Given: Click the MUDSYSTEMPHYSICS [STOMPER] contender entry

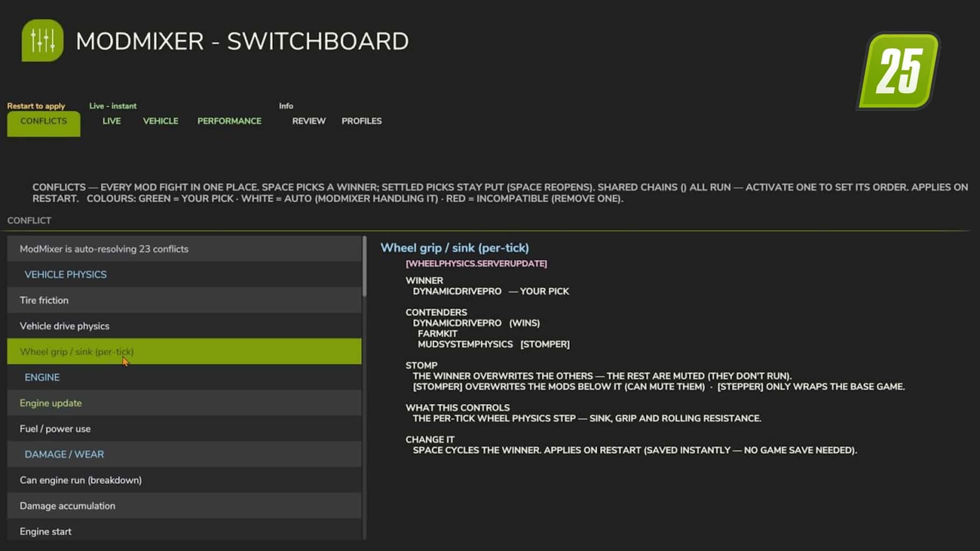Looking at the screenshot, I should pos(493,344).
